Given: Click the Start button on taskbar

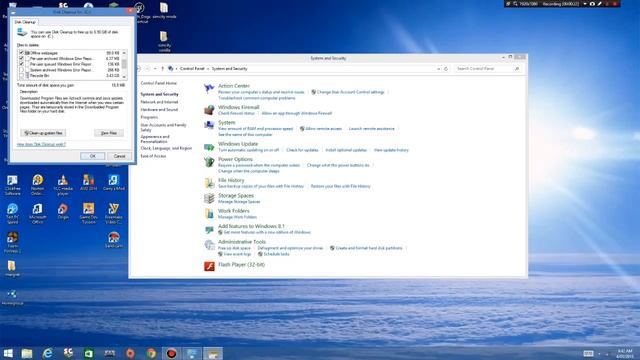Looking at the screenshot, I should 8,353.
